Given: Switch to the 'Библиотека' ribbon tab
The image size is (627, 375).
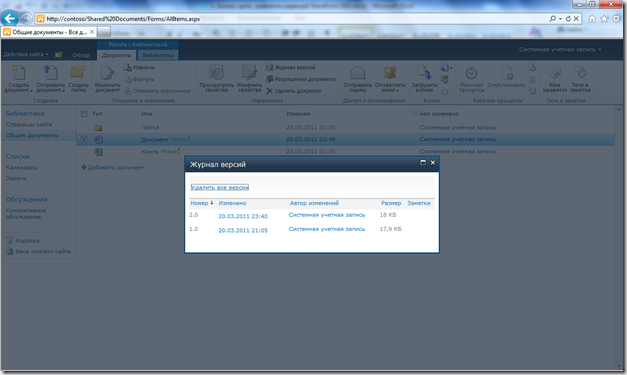Looking at the screenshot, I should tap(158, 55).
